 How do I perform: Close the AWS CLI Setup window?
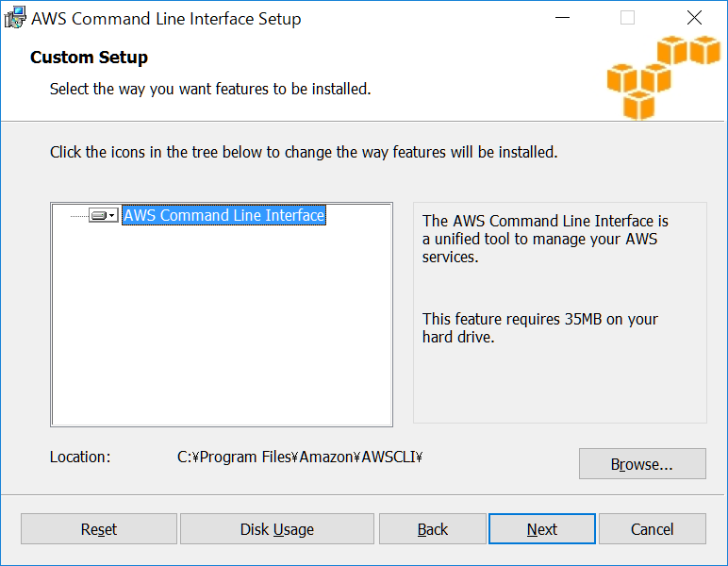[694, 18]
